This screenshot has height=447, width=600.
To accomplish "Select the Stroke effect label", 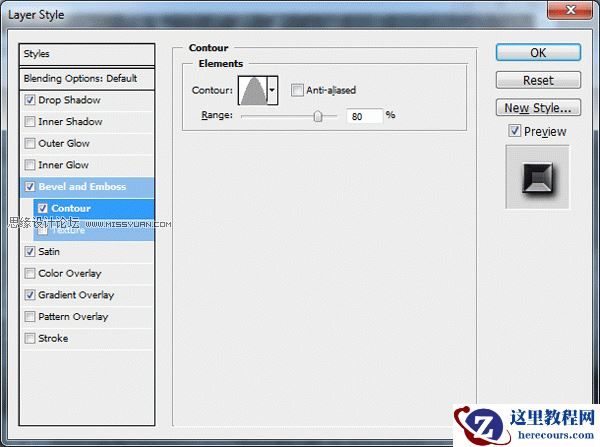I will pyautogui.click(x=53, y=338).
